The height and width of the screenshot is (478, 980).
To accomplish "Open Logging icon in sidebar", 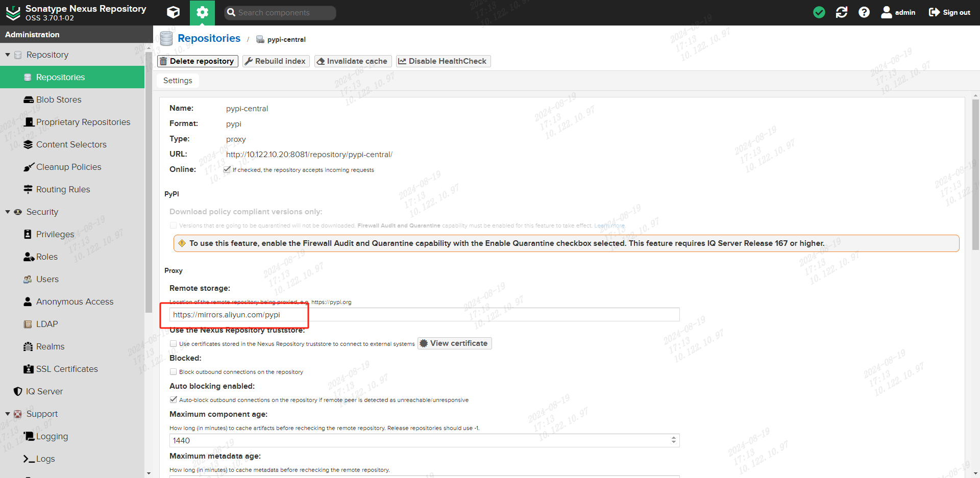I will tap(29, 436).
